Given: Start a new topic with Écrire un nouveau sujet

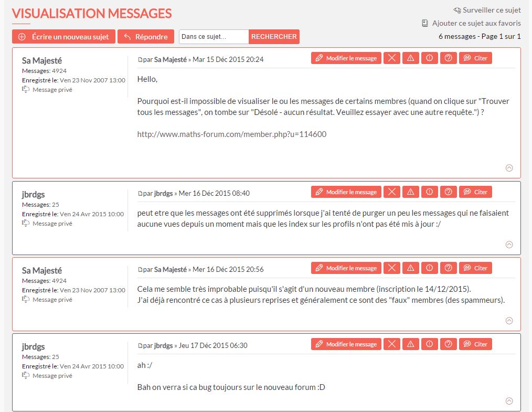Looking at the screenshot, I should [x=63, y=37].
